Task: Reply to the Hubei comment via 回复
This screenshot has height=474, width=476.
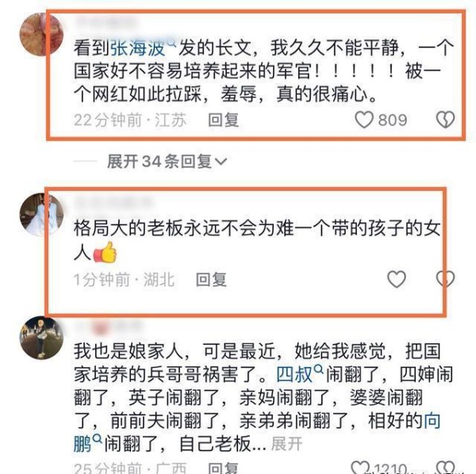Action: click(x=211, y=279)
